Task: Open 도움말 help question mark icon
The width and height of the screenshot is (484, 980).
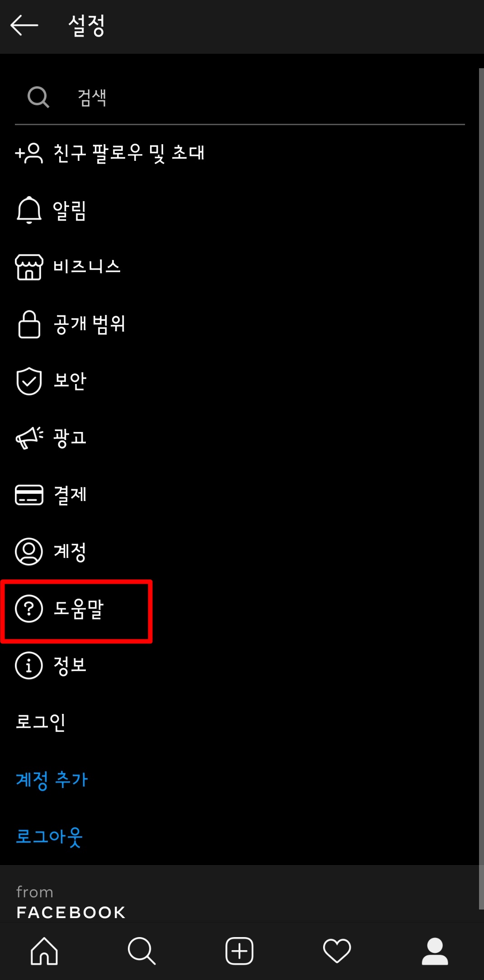Action: [29, 609]
